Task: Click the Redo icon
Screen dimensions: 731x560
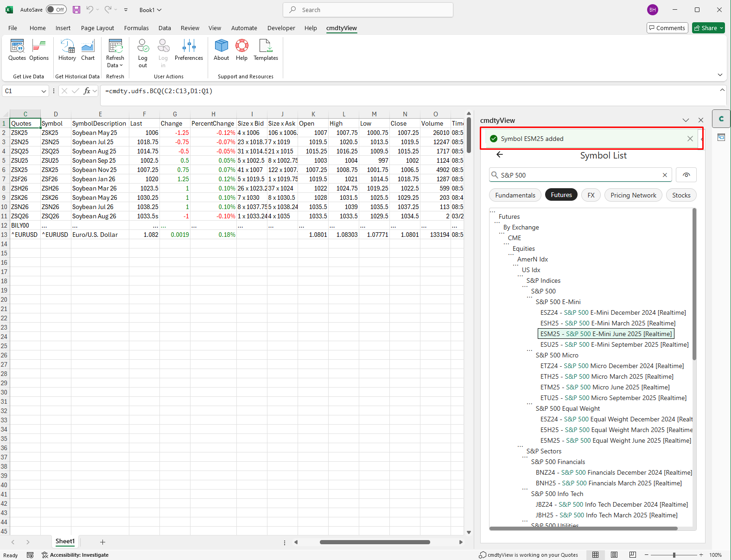Action: 108,10
